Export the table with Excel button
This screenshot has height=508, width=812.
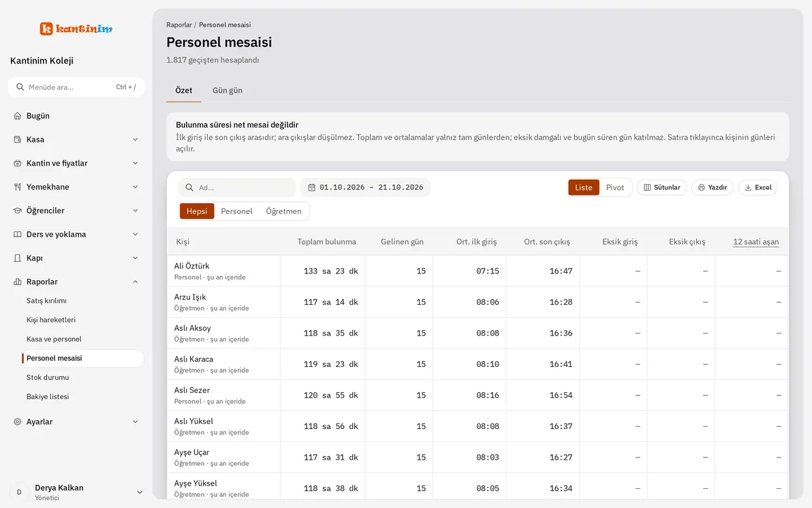click(758, 188)
